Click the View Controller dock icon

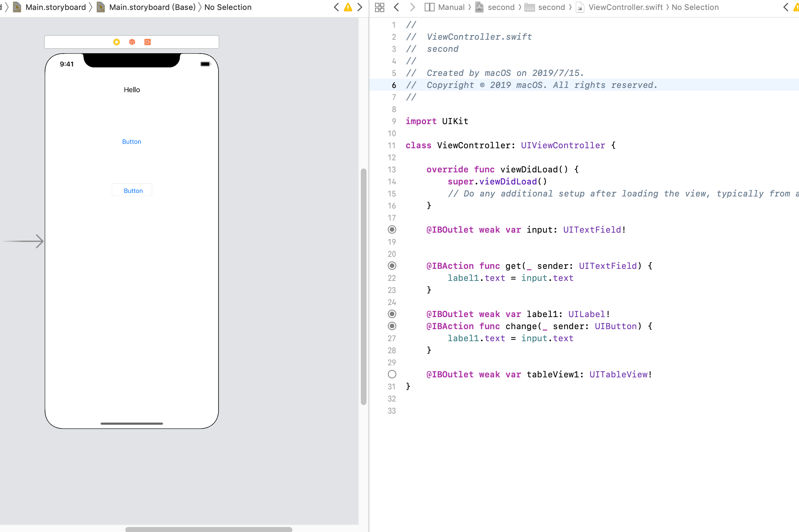click(x=116, y=42)
